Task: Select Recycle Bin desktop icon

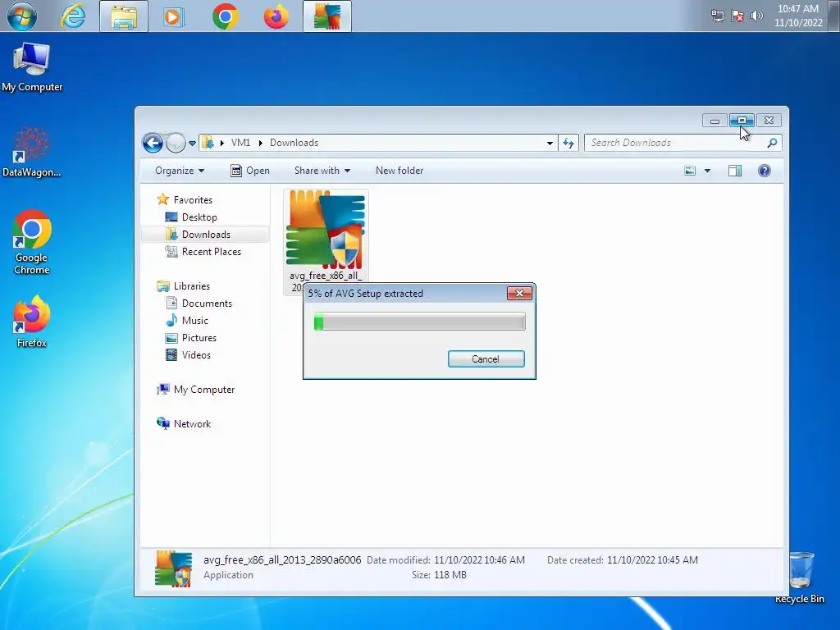Action: 800,577
